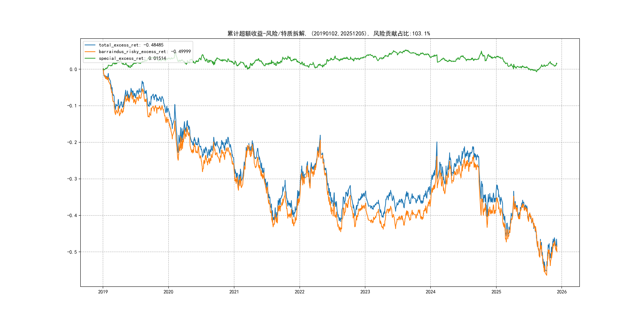The height and width of the screenshot is (322, 644).
Task: Click the 2026 x-axis tick label
Action: tap(562, 292)
